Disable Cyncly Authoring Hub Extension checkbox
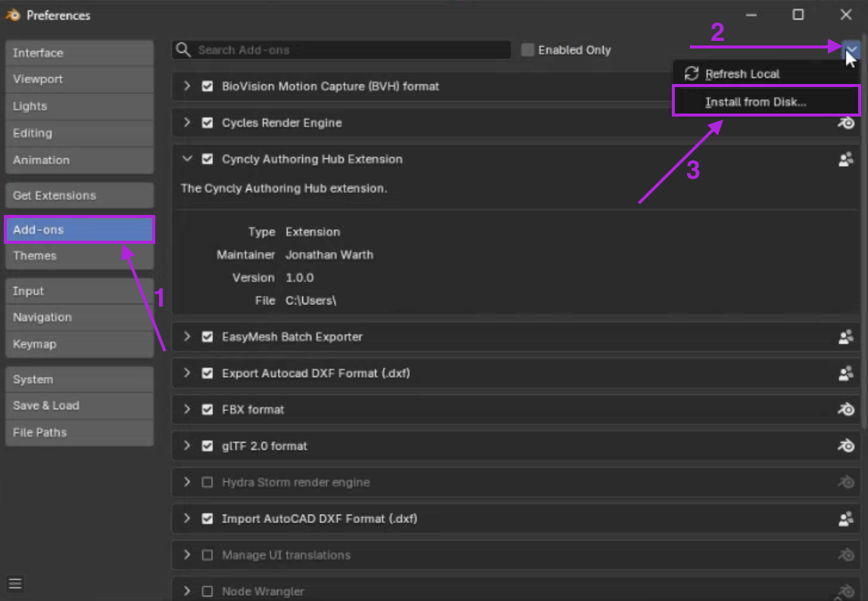 pyautogui.click(x=207, y=160)
